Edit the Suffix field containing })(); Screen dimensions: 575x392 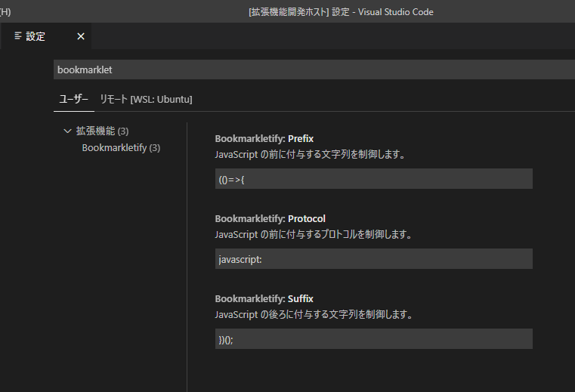(374, 339)
